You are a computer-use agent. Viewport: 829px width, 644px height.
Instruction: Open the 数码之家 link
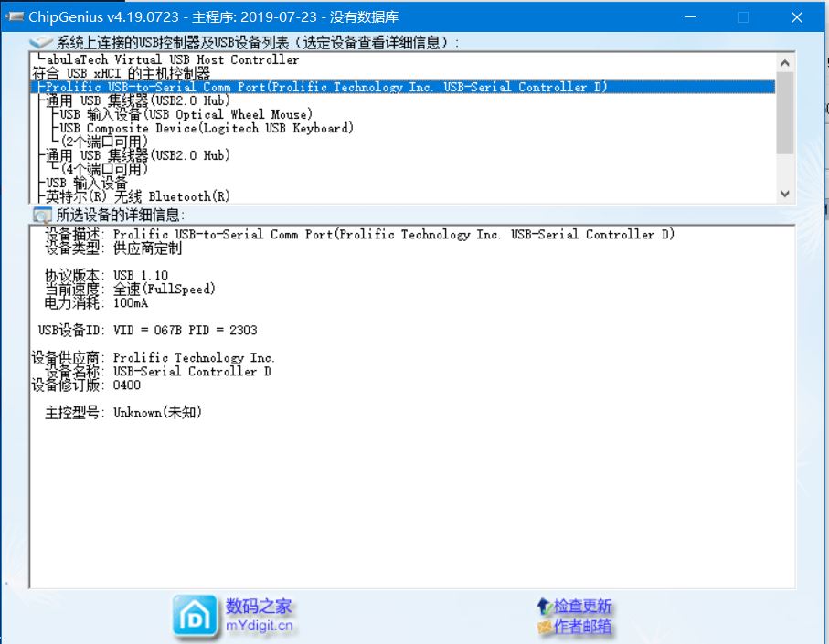pos(259,606)
